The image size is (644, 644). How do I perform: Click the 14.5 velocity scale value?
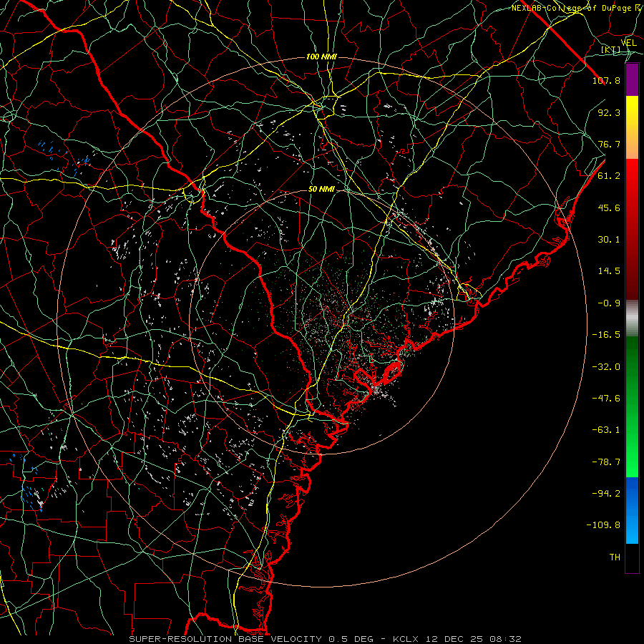pos(609,271)
